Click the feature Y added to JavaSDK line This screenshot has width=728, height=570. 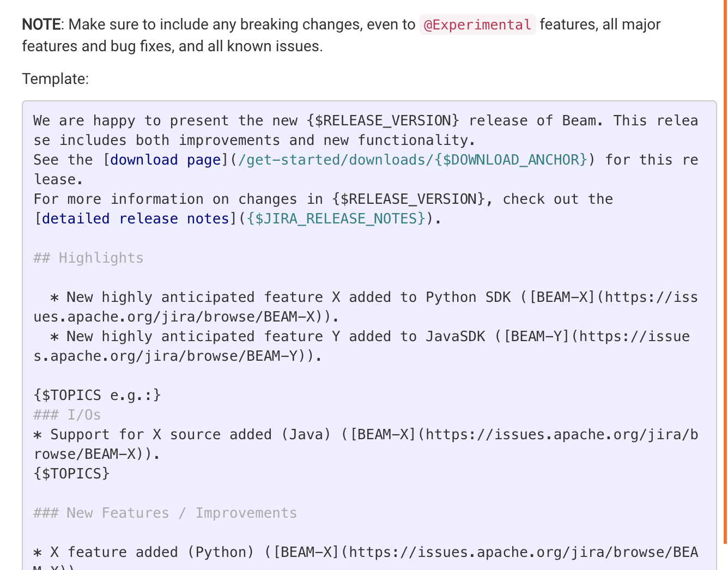coord(362,346)
